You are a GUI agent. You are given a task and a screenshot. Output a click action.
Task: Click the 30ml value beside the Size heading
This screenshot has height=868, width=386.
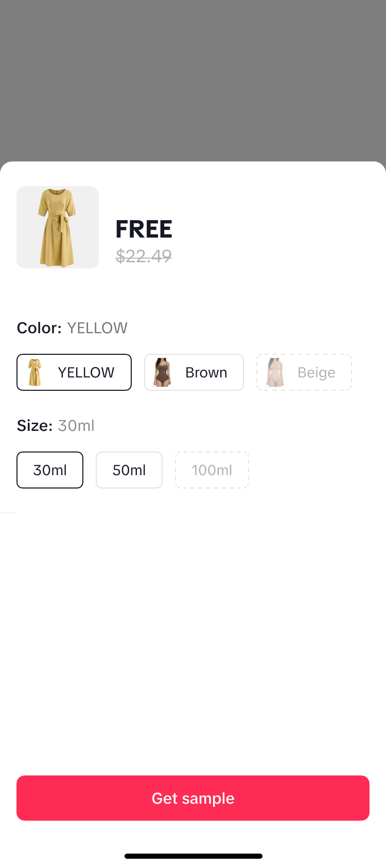pos(76,426)
